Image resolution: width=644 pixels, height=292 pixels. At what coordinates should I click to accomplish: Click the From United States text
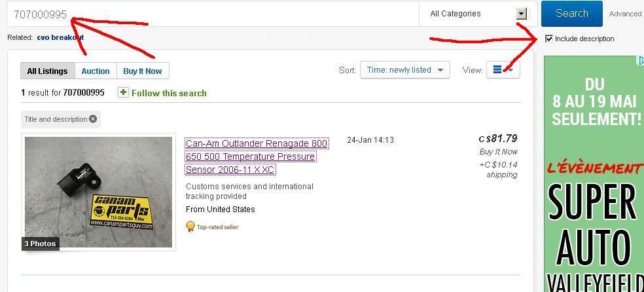tap(220, 210)
